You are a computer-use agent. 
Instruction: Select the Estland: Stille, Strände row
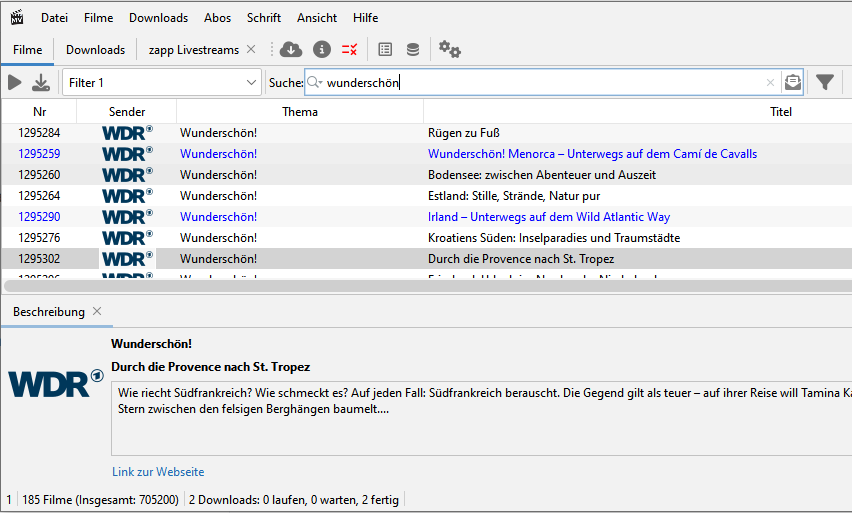pyautogui.click(x=427, y=196)
